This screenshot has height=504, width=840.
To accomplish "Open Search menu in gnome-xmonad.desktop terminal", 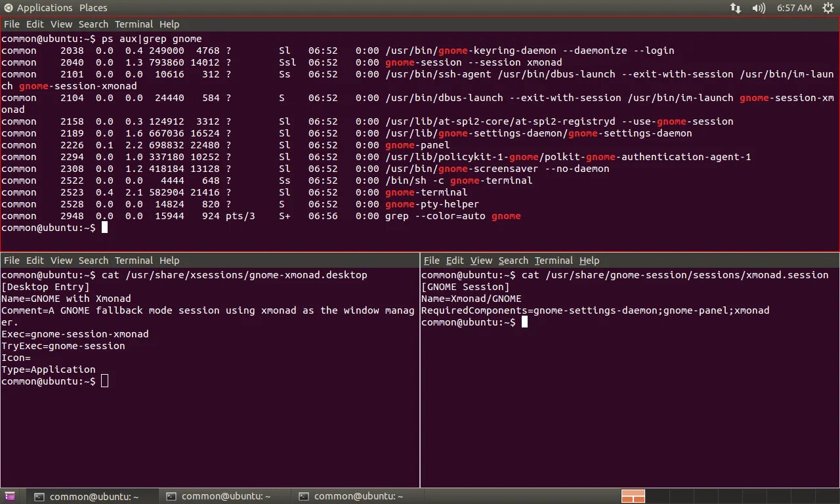I will 93,261.
